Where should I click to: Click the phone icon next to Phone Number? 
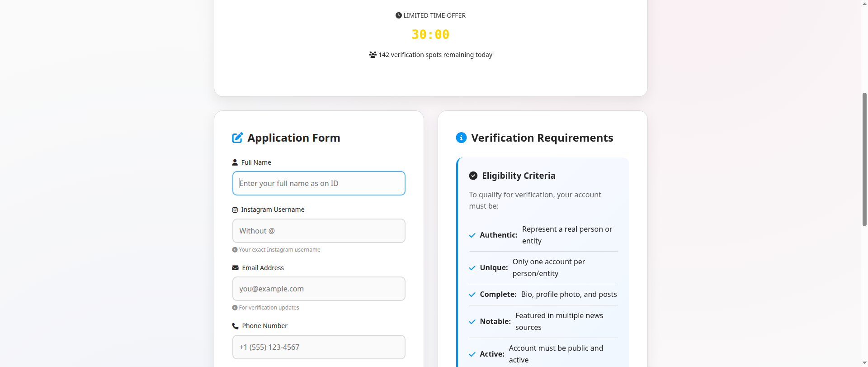coord(235,326)
